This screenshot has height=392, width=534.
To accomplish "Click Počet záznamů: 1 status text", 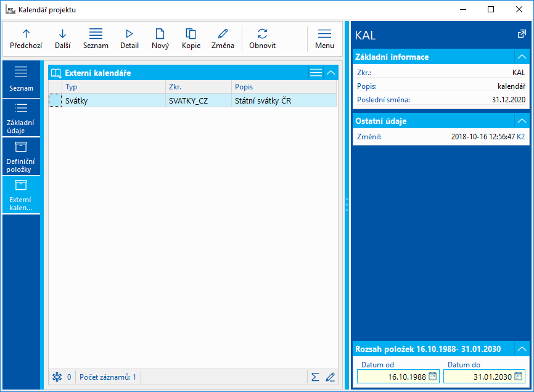I will [x=108, y=377].
